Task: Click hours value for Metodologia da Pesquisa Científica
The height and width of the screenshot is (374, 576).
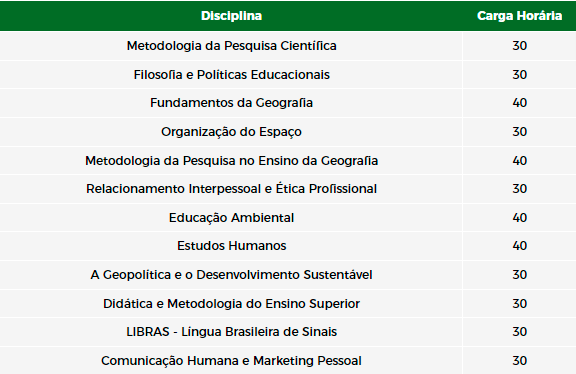Action: click(519, 46)
